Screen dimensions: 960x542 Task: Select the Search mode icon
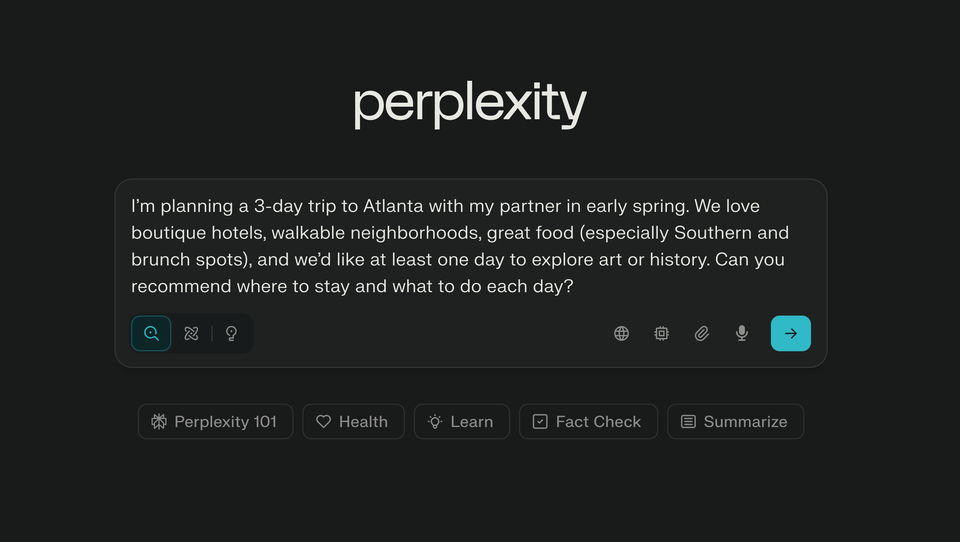pyautogui.click(x=151, y=334)
